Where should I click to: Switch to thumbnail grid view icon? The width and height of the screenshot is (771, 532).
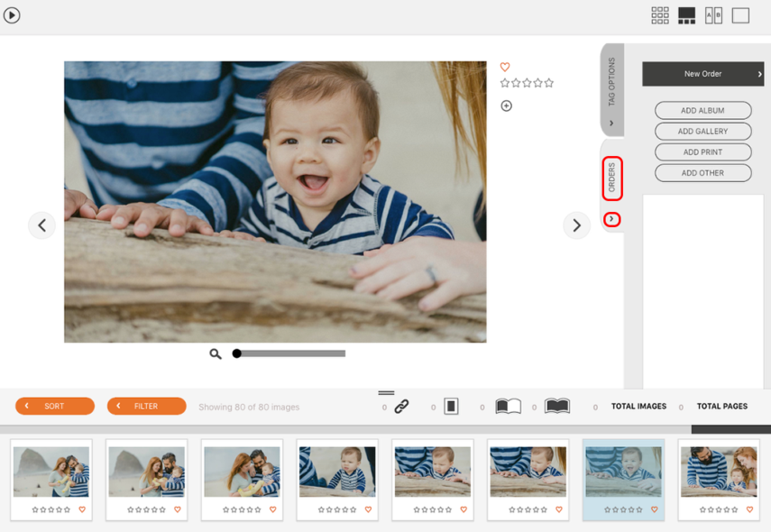[660, 15]
